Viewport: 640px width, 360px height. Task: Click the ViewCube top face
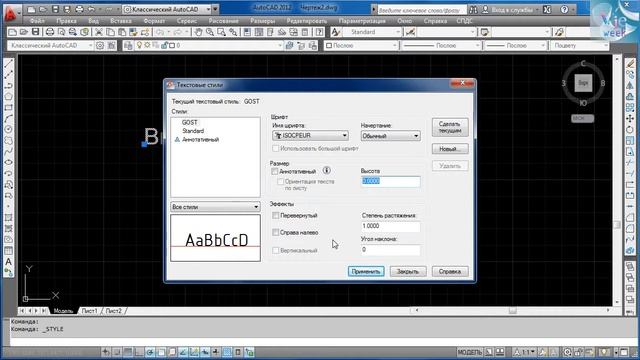[x=583, y=83]
